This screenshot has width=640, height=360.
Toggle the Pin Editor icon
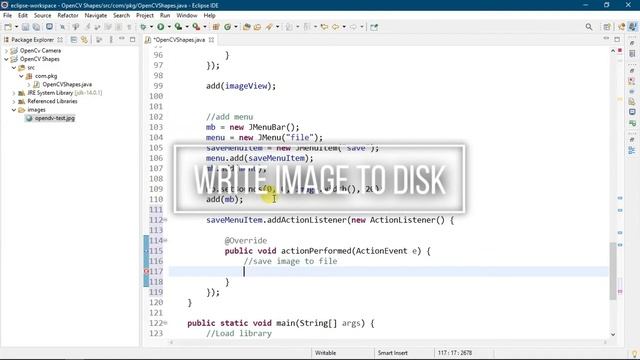(x=374, y=27)
